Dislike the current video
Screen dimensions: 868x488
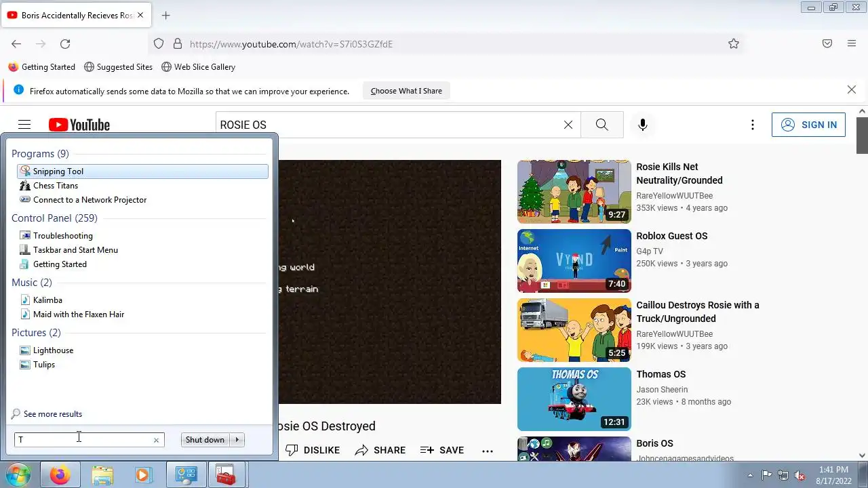tap(313, 450)
